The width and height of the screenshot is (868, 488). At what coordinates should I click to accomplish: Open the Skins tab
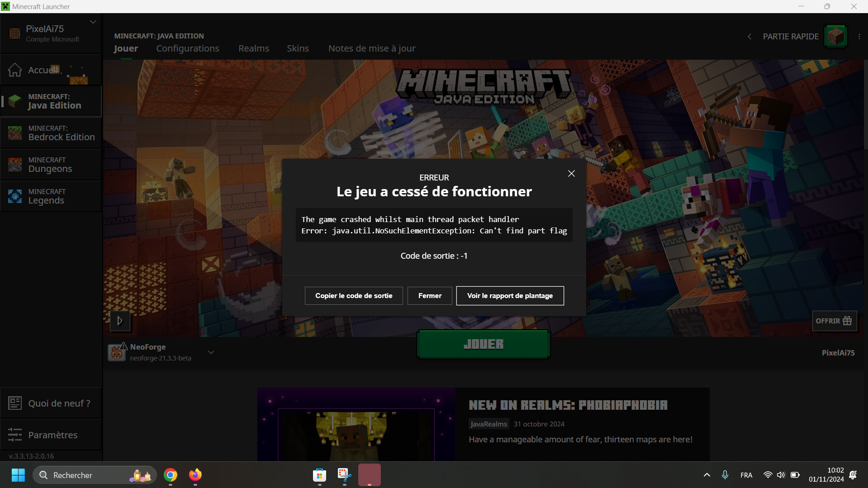(x=298, y=48)
